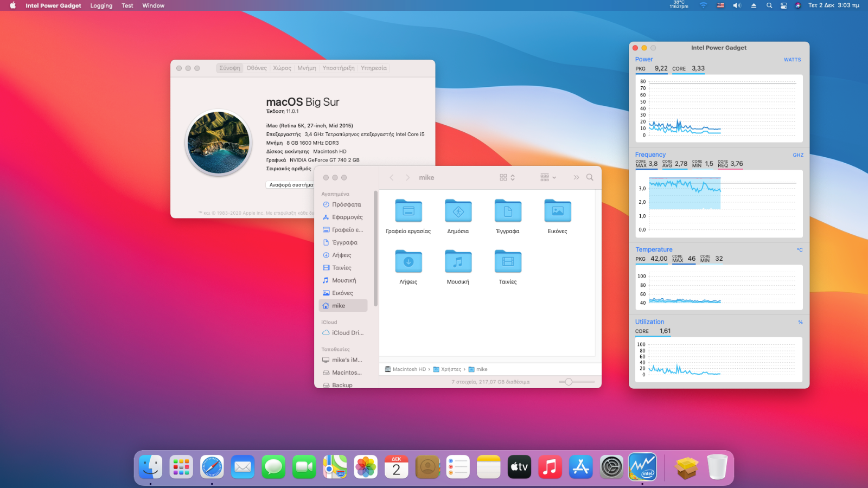Image resolution: width=868 pixels, height=488 pixels.
Task: Go back in Finder toolbar
Action: click(392, 177)
